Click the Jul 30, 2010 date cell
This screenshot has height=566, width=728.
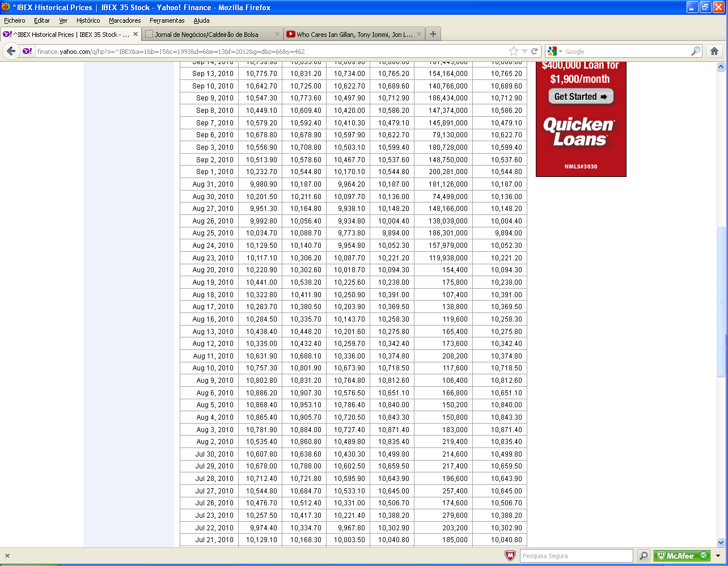pos(209,454)
